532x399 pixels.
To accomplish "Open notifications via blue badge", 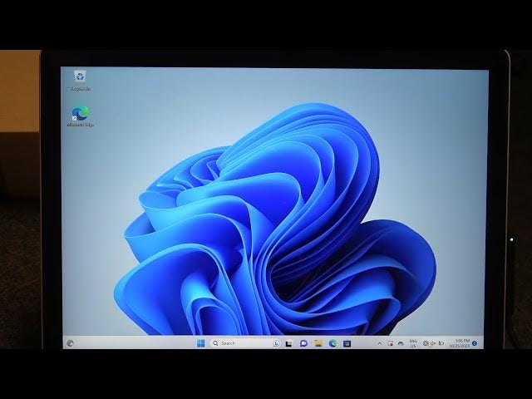I will [475, 343].
